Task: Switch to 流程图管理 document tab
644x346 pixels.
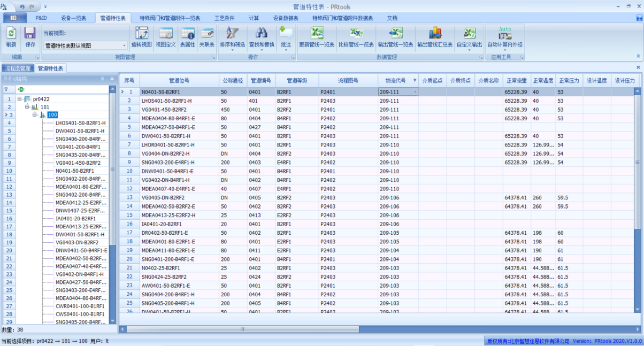Action: pos(18,68)
